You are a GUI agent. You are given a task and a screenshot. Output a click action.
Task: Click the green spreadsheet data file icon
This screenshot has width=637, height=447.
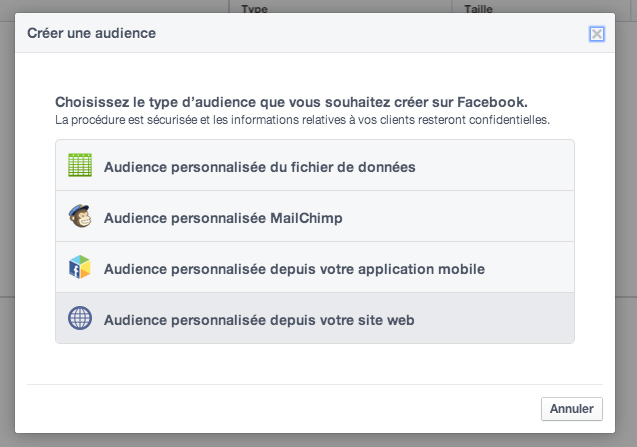(x=80, y=165)
